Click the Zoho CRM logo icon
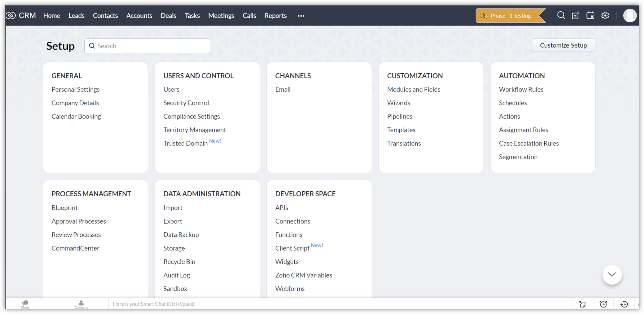The width and height of the screenshot is (644, 314). [x=11, y=16]
